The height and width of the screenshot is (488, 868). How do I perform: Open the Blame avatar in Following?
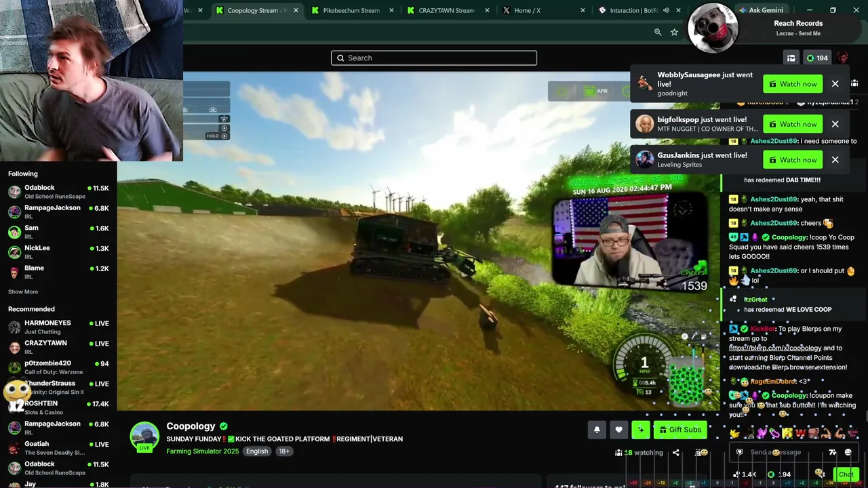pos(14,272)
